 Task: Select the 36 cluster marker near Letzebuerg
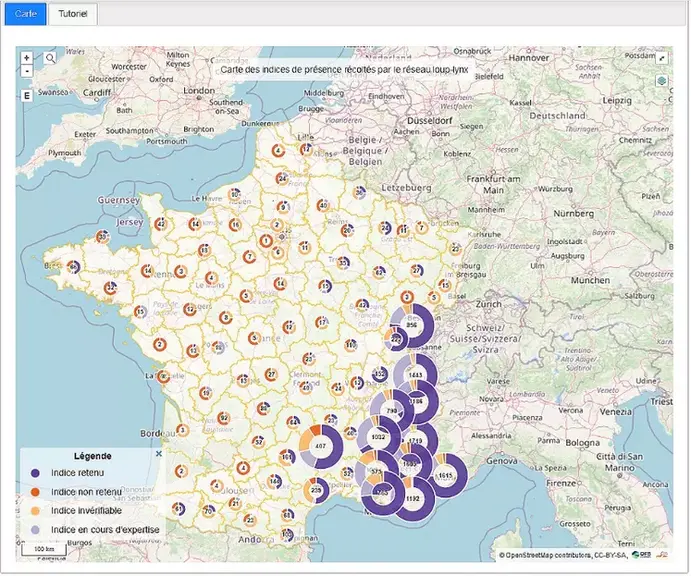[360, 192]
